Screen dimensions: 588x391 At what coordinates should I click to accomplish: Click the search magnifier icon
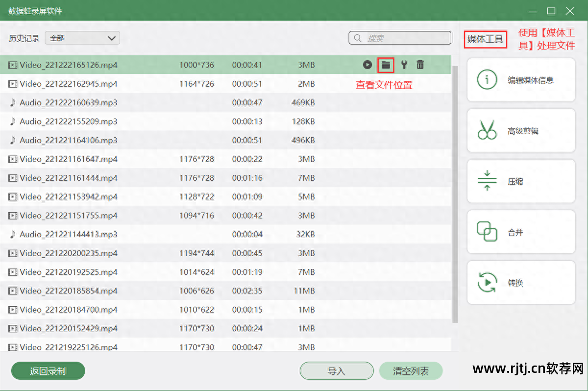pyautogui.click(x=358, y=38)
